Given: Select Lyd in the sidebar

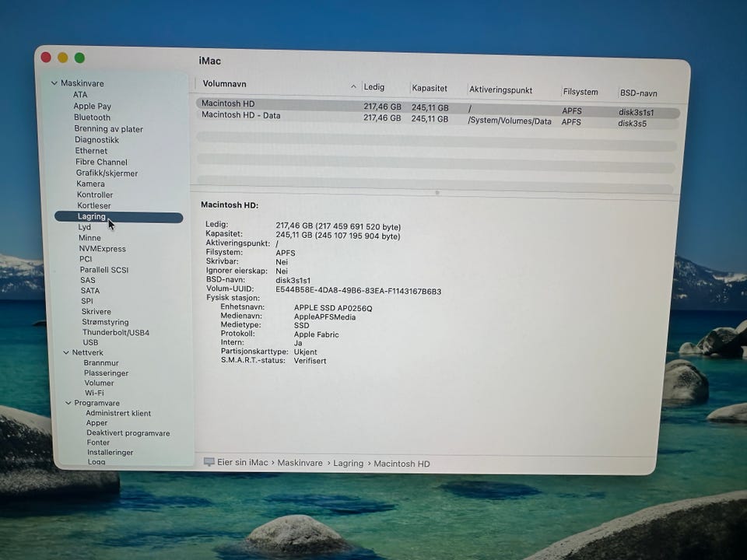Looking at the screenshot, I should point(84,227).
